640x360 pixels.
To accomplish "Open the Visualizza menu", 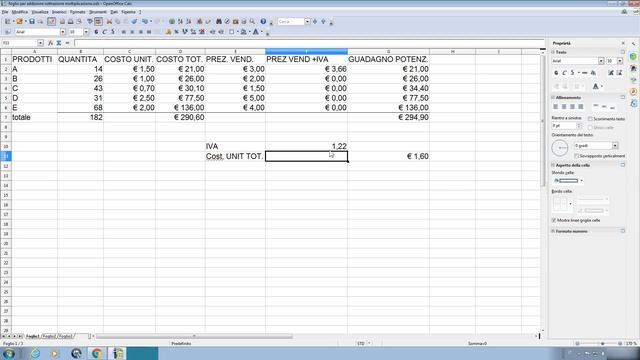I will pos(40,12).
